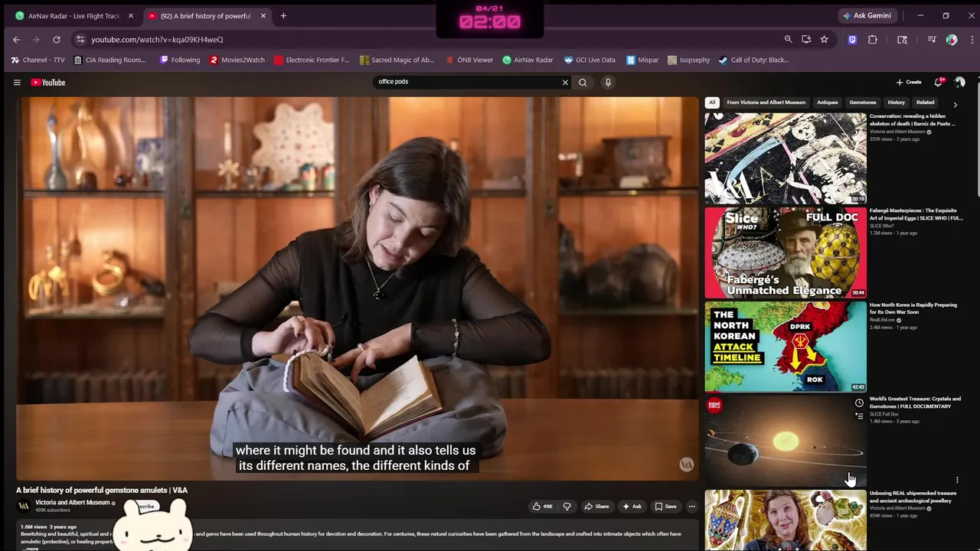The height and width of the screenshot is (551, 980).
Task: Open options menu for the Crystals documentary
Action: point(957,481)
